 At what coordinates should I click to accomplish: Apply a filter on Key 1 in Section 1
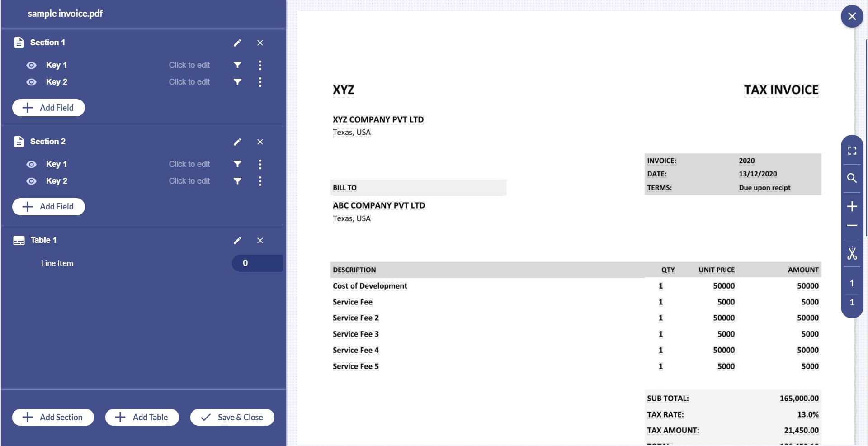coord(238,65)
